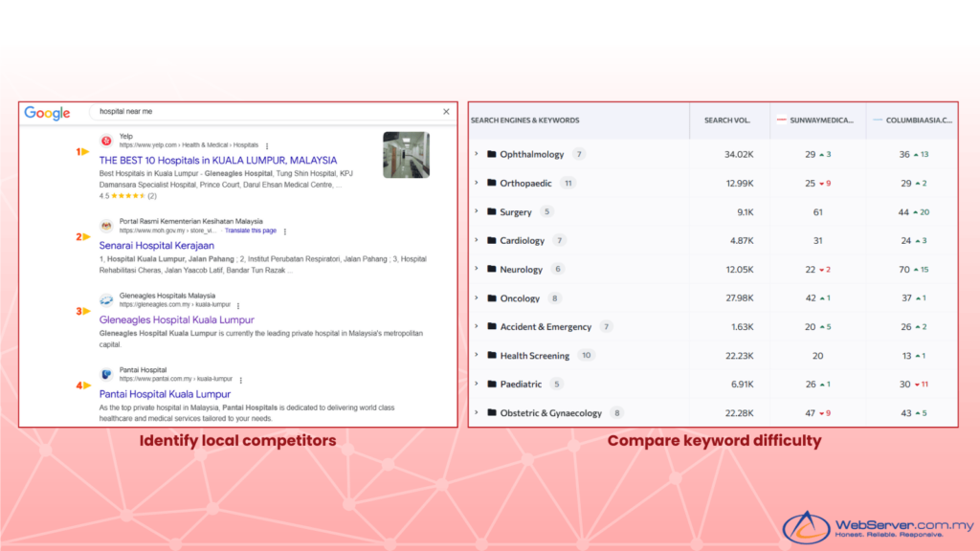Viewport: 980px width, 551px height.
Task: Click the Portal Rasmi Kementerian Kesihatan Malaysia name
Action: tap(190, 221)
